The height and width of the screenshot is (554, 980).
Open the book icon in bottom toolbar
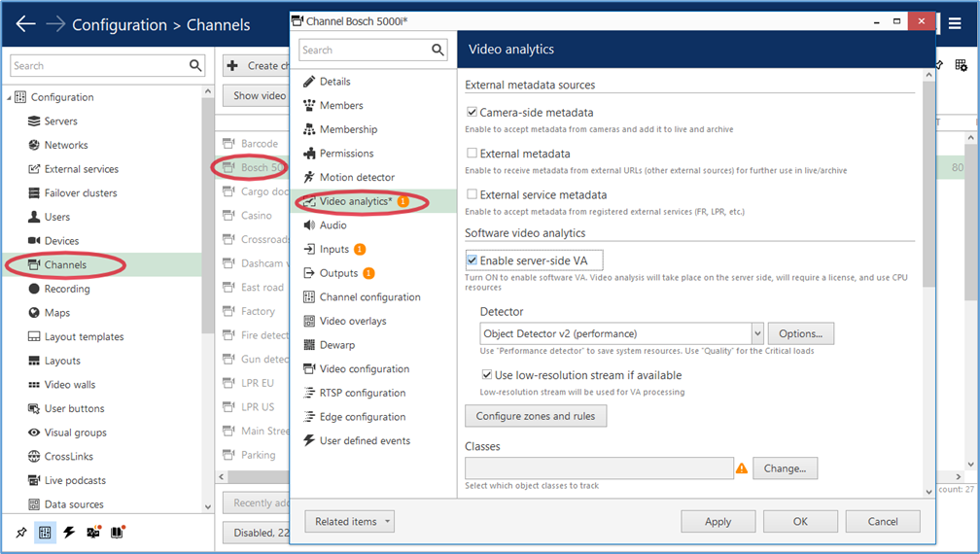pyautogui.click(x=117, y=533)
